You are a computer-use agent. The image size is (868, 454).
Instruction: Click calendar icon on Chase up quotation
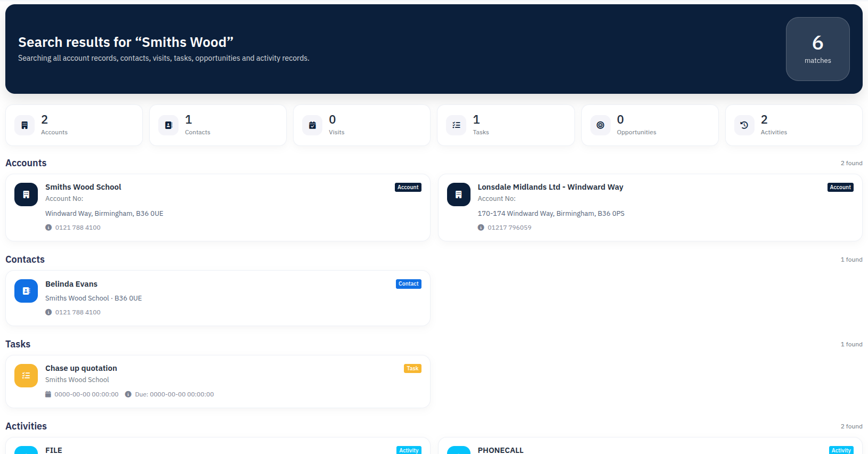click(x=48, y=394)
